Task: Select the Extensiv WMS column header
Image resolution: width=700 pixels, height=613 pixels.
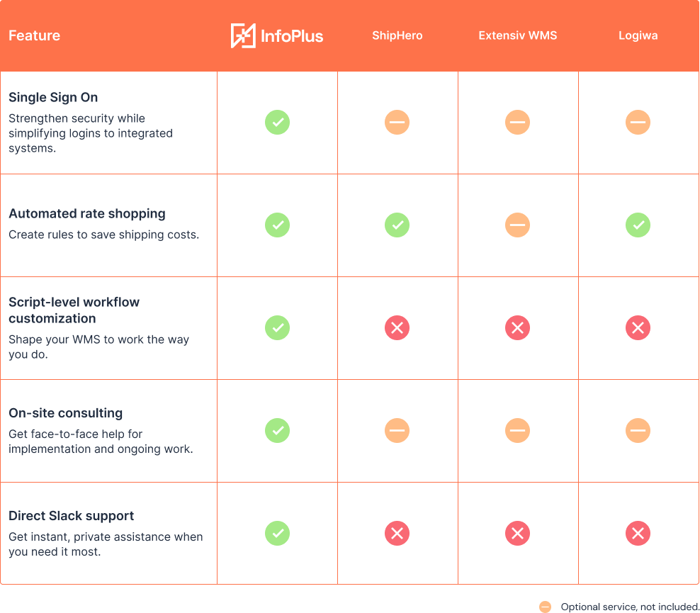Action: (x=518, y=35)
